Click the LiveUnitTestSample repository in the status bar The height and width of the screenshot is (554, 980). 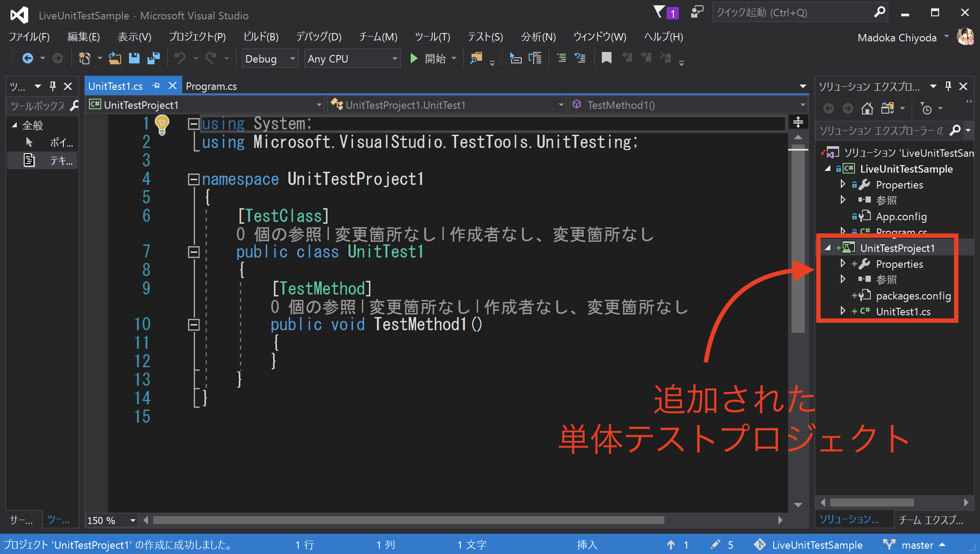pos(808,545)
